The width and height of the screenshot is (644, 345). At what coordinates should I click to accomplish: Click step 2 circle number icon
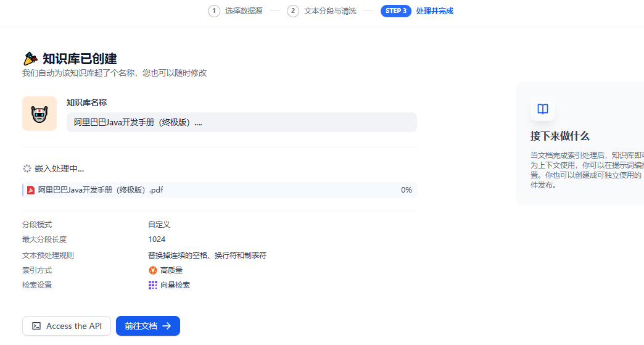click(x=293, y=11)
